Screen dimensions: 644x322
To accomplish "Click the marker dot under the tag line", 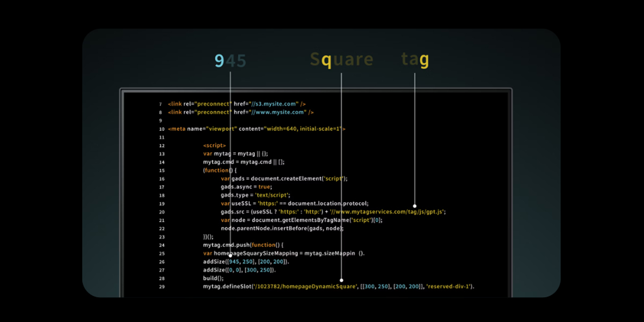I will coord(414,206).
